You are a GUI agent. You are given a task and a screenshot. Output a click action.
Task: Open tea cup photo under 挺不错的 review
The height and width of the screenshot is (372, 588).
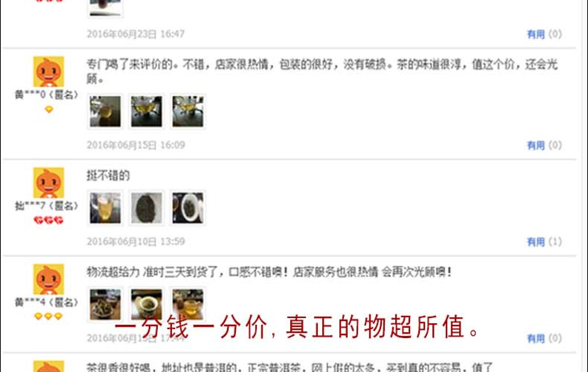105,208
